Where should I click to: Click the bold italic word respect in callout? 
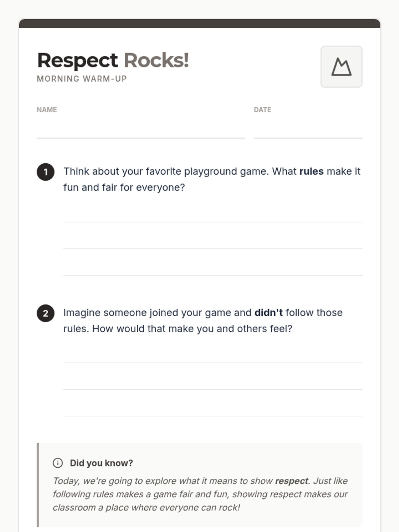click(292, 481)
